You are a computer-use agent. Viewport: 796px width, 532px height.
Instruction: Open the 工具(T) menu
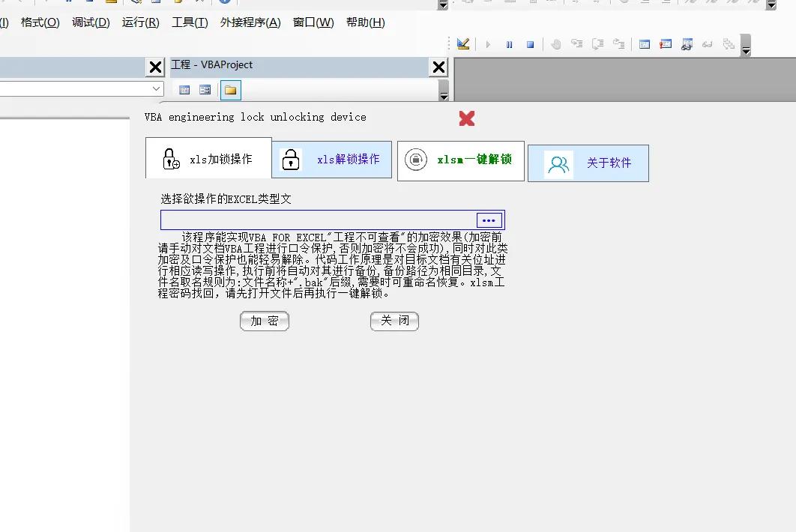tap(190, 22)
